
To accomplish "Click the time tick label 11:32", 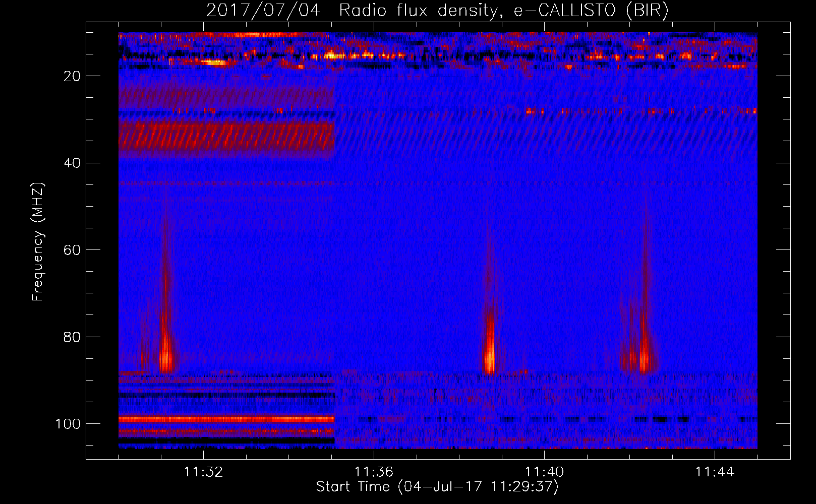I will coord(203,472).
